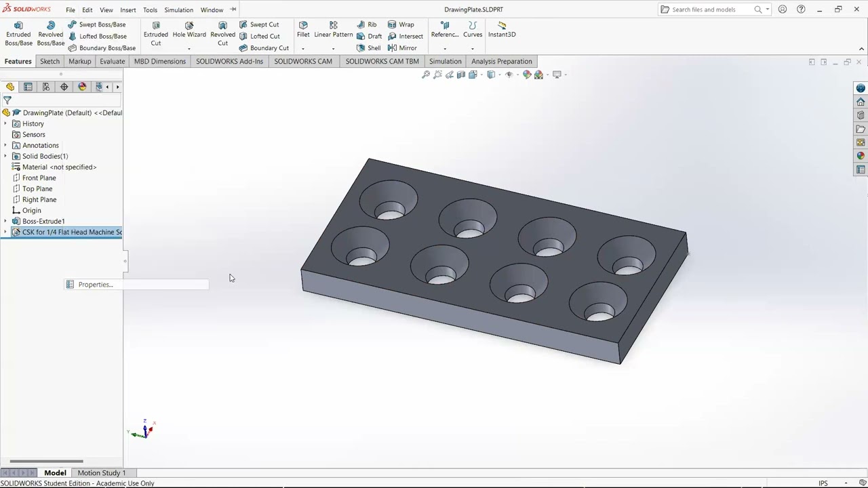Switch to ConfigurationManager tab
868x488 pixels.
[x=46, y=87]
